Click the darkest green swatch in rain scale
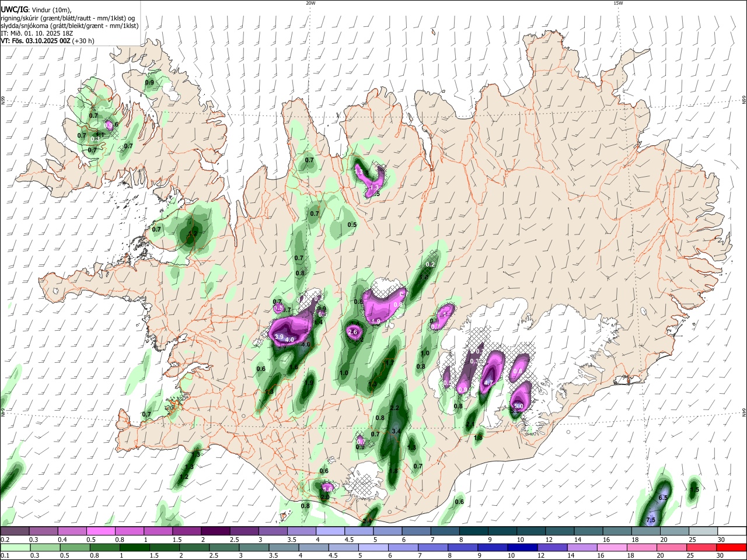 (134, 547)
